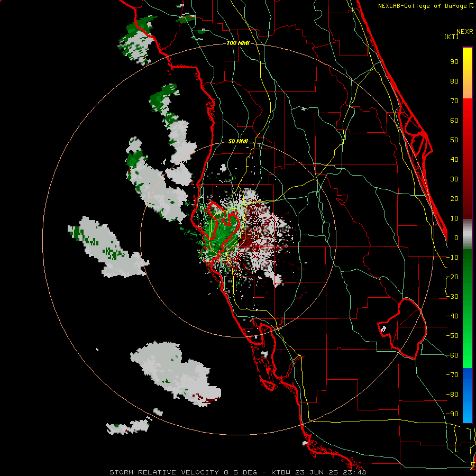Click the -80 value on the velocity scale
This screenshot has height=476, width=476.
pyautogui.click(x=452, y=395)
